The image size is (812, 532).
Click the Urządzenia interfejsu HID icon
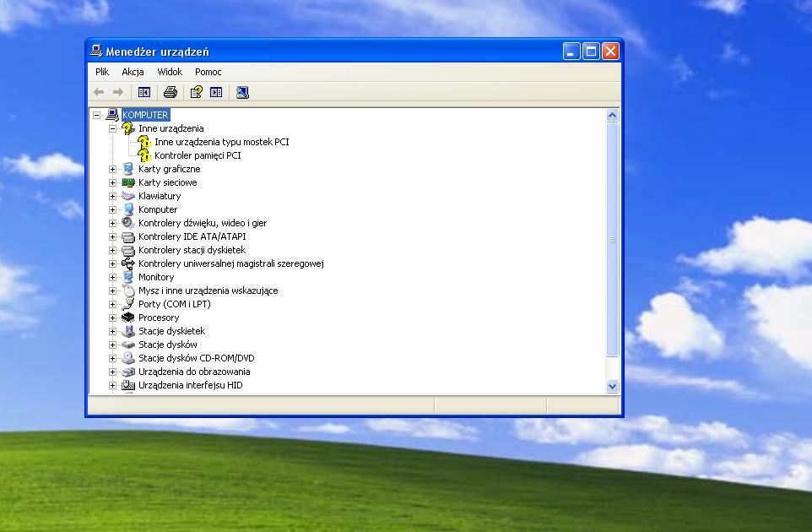(x=128, y=385)
